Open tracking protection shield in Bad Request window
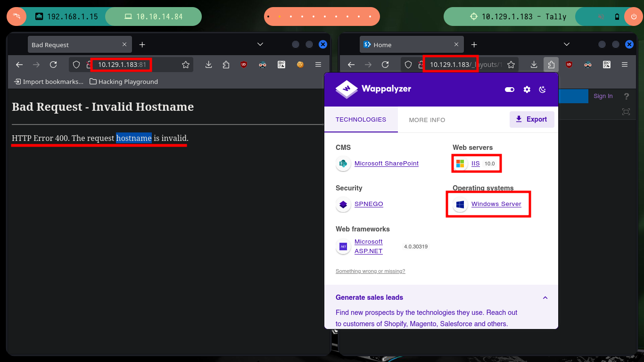The image size is (644, 362). (x=76, y=65)
